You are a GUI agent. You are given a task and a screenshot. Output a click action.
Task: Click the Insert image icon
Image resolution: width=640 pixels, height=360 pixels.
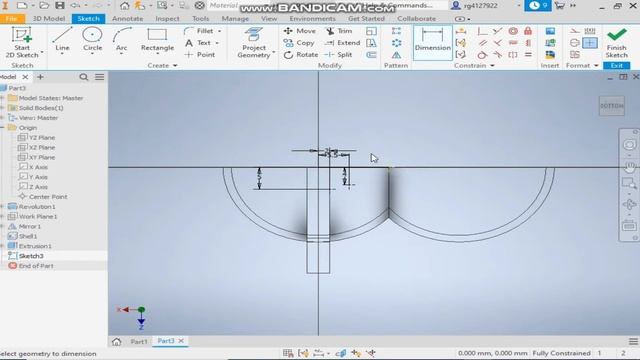550,31
